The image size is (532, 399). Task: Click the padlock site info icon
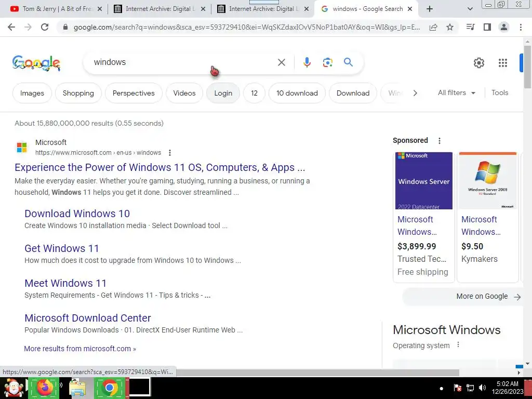66,27
